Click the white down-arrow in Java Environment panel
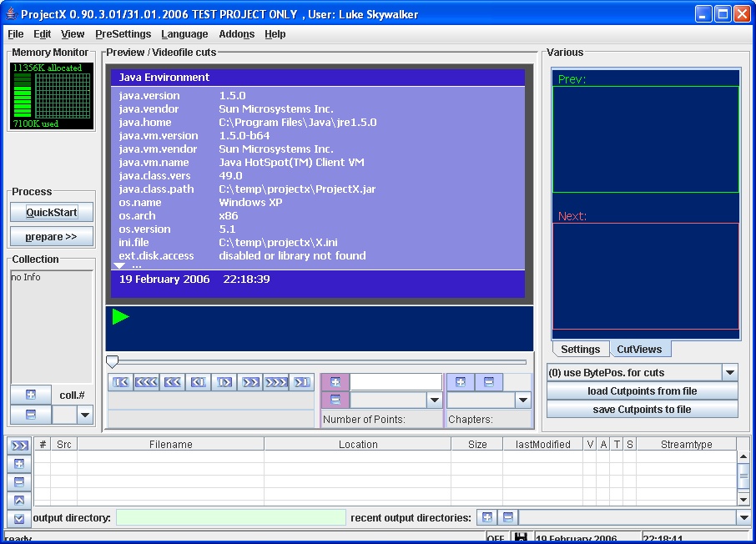 [x=119, y=265]
